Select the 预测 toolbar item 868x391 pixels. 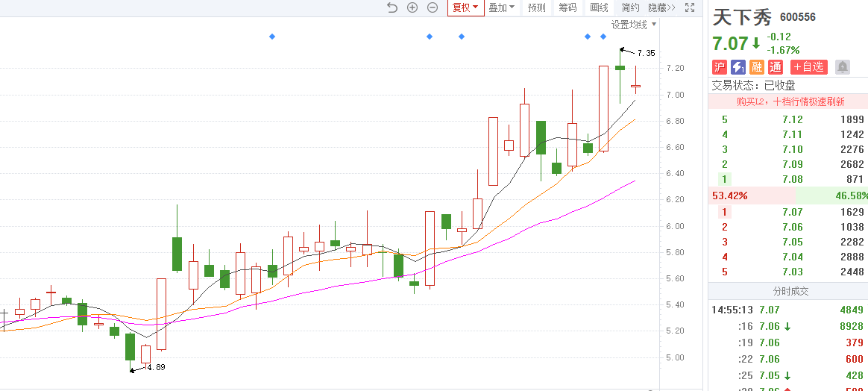click(536, 7)
